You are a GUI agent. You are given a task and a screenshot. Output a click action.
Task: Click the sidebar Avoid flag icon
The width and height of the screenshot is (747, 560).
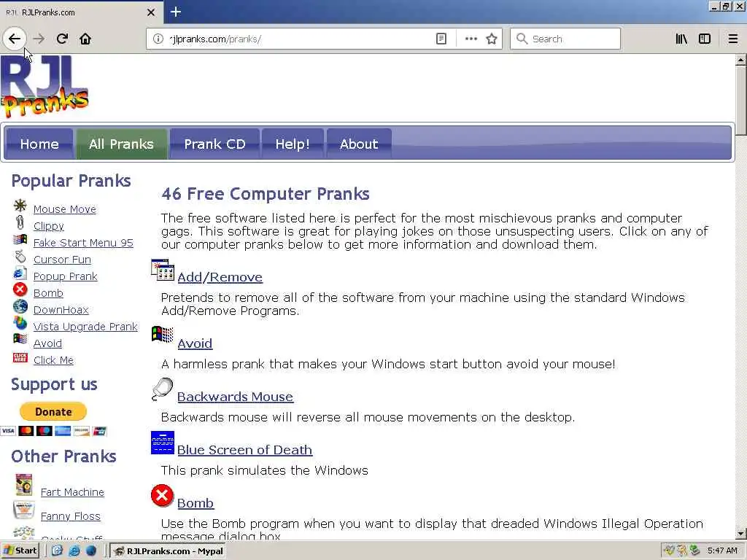click(x=20, y=339)
